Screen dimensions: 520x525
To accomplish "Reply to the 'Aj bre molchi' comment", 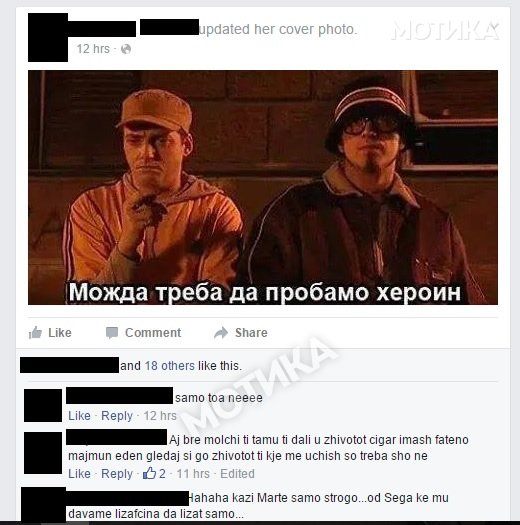I will (x=117, y=474).
